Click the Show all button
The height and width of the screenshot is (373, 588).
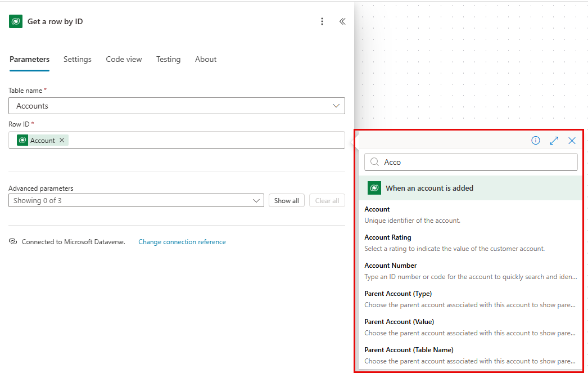287,200
